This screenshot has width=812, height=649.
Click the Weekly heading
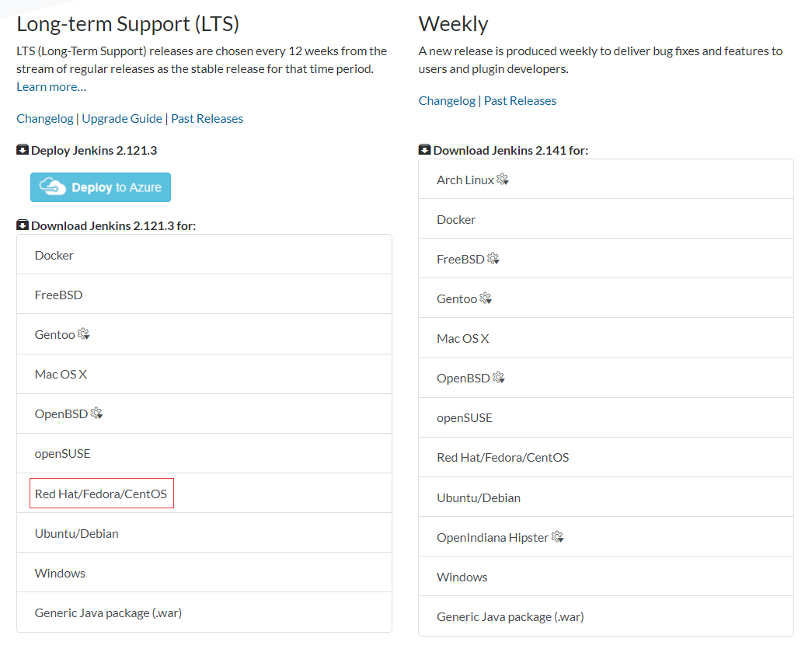(453, 24)
